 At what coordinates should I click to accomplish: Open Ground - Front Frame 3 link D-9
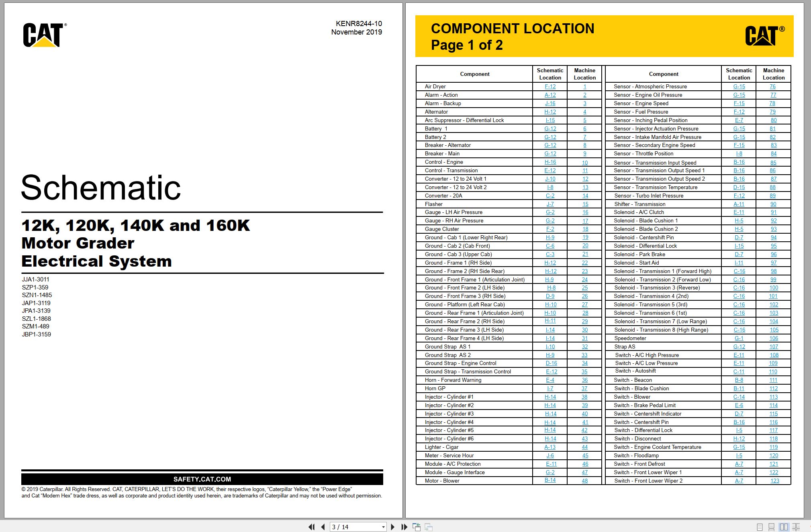pos(550,296)
